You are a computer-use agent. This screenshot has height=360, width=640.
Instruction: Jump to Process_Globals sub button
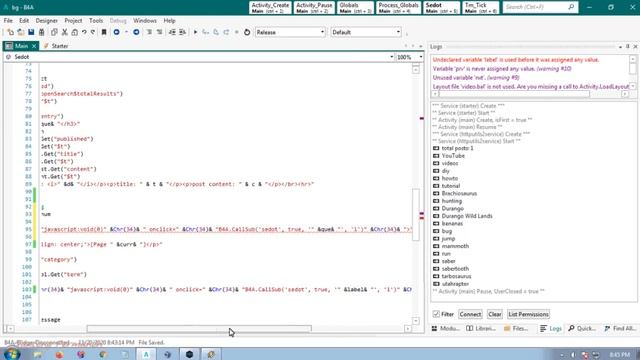click(x=398, y=7)
